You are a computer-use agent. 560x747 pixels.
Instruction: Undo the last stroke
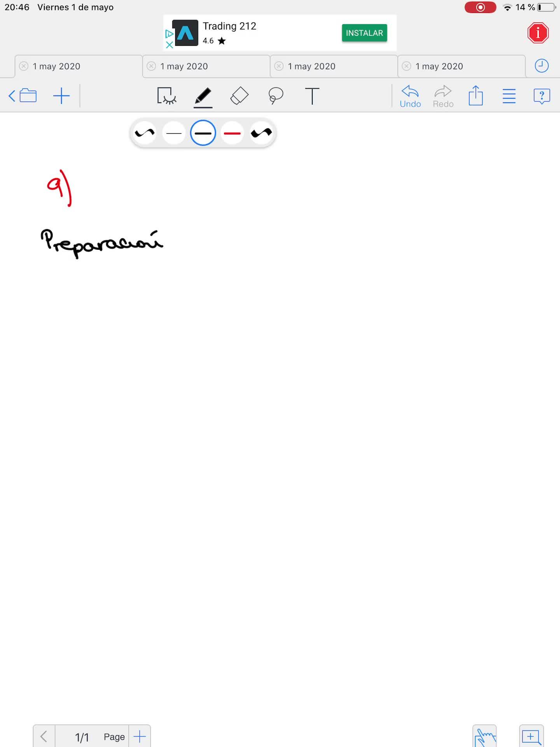(x=410, y=96)
